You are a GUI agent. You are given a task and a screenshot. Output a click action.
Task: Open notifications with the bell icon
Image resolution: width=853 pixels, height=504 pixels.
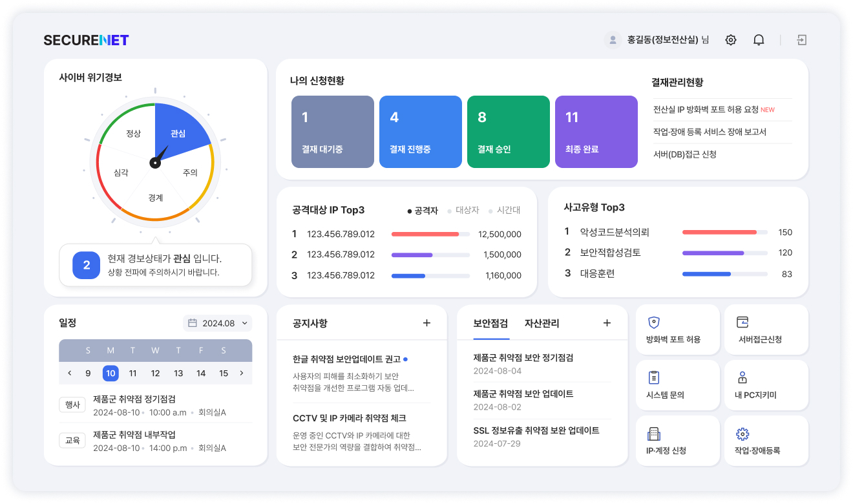click(x=759, y=40)
